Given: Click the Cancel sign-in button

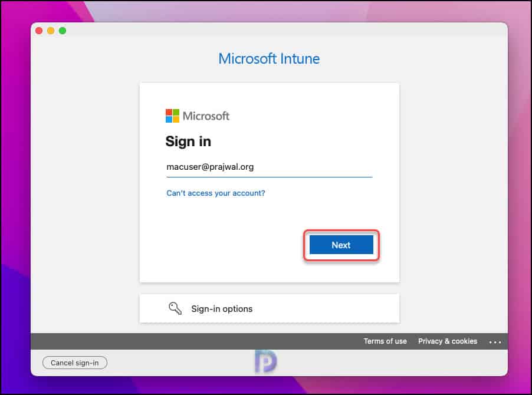Looking at the screenshot, I should (75, 363).
